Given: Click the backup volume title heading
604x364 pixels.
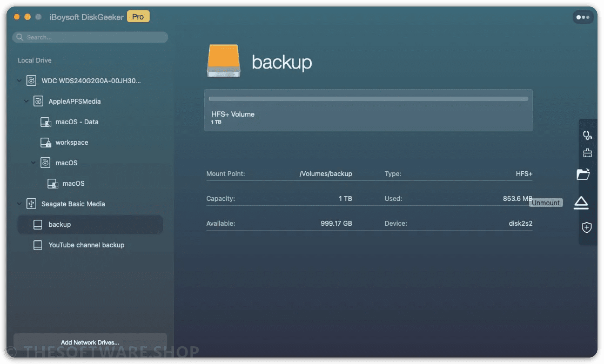Looking at the screenshot, I should click(x=281, y=62).
